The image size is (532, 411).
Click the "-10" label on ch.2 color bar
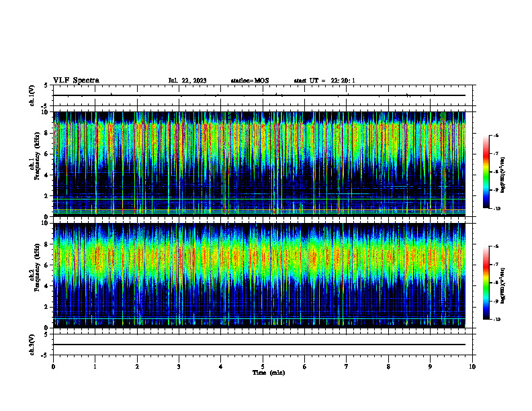(496, 320)
